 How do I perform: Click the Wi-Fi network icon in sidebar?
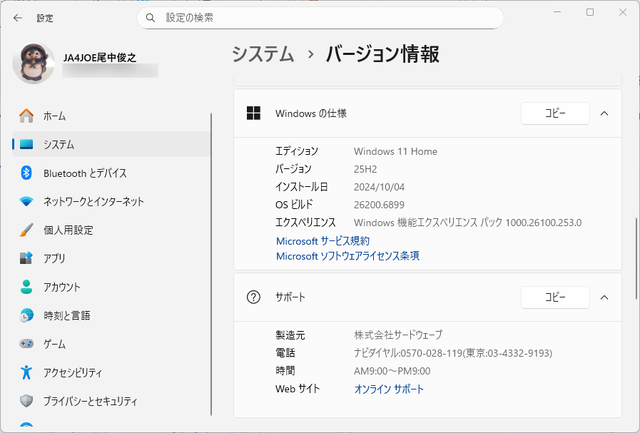tap(27, 202)
